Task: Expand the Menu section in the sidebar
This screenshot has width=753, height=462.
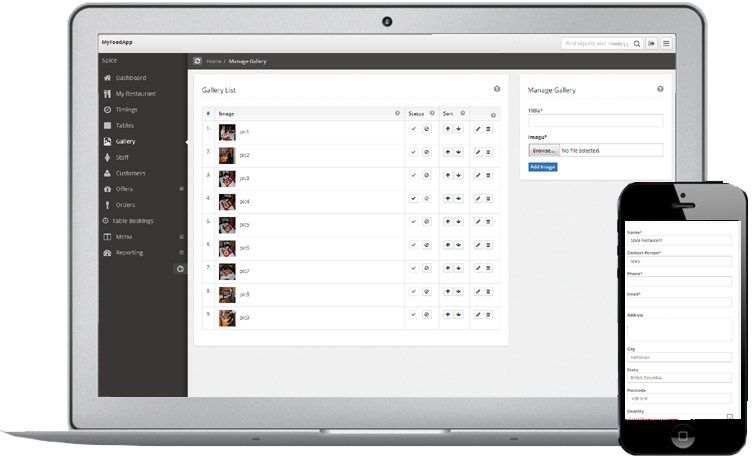Action: 181,236
